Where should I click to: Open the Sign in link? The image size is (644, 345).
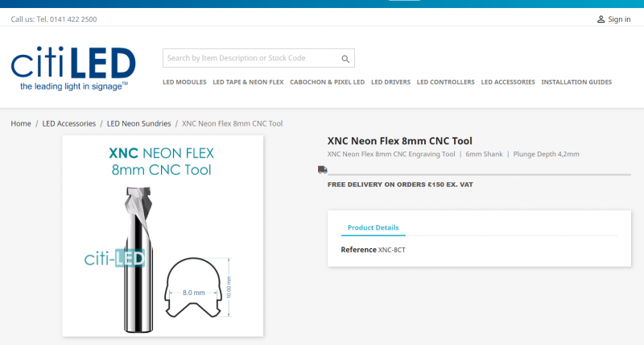pos(619,19)
